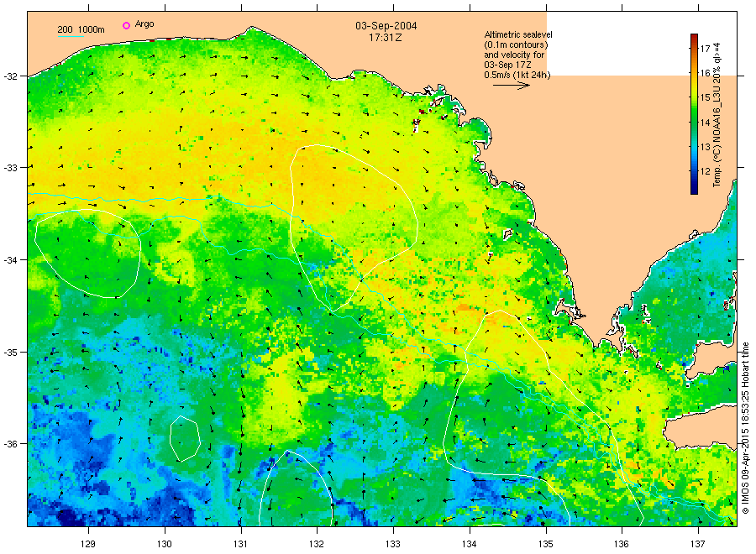
Task: Click the 0.5m/s velocity scale arrow
Action: (512, 86)
